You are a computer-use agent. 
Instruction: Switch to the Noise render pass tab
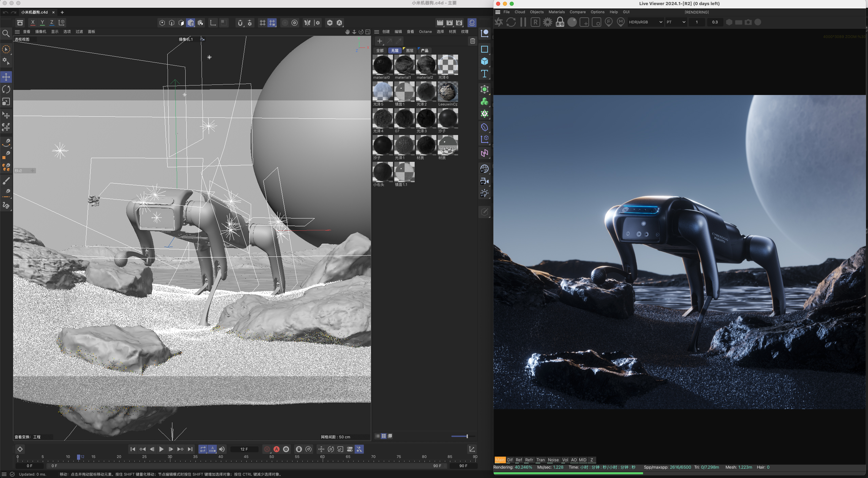553,460
